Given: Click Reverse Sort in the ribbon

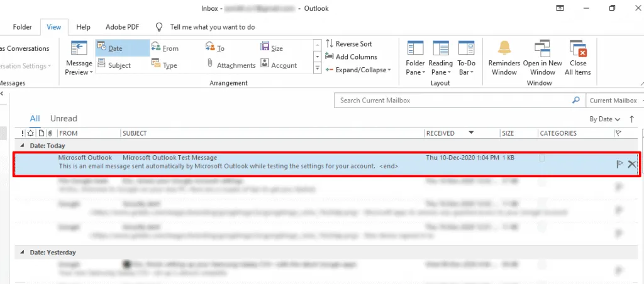Looking at the screenshot, I should (x=349, y=44).
